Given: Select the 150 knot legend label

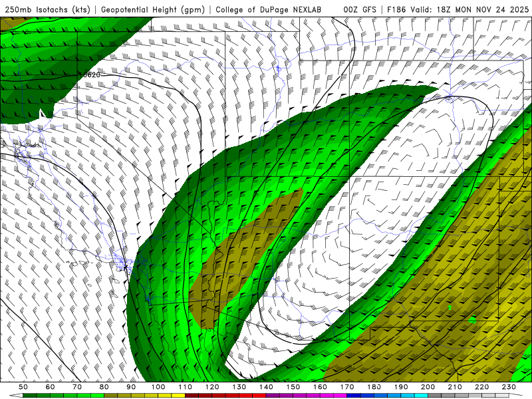Looking at the screenshot, I should (293, 387).
